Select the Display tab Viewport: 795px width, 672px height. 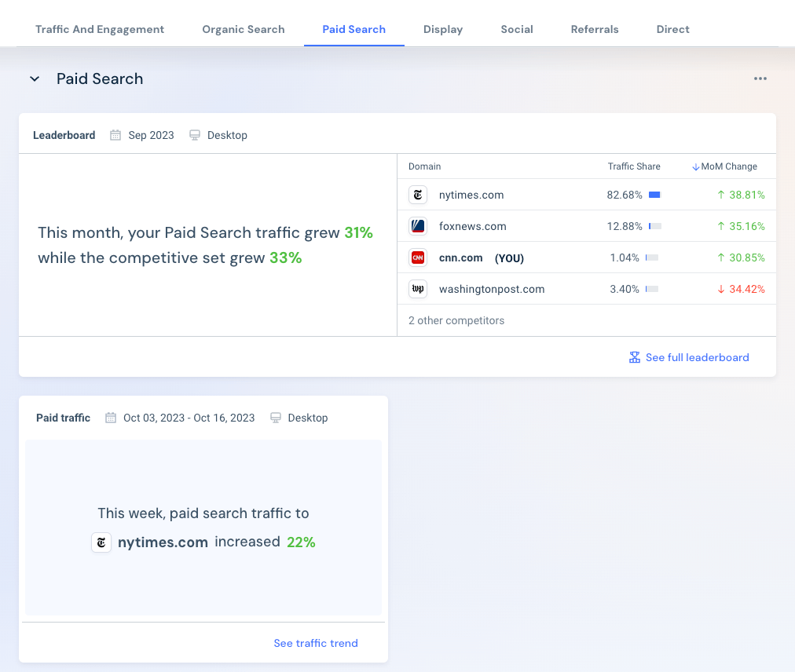pos(442,29)
